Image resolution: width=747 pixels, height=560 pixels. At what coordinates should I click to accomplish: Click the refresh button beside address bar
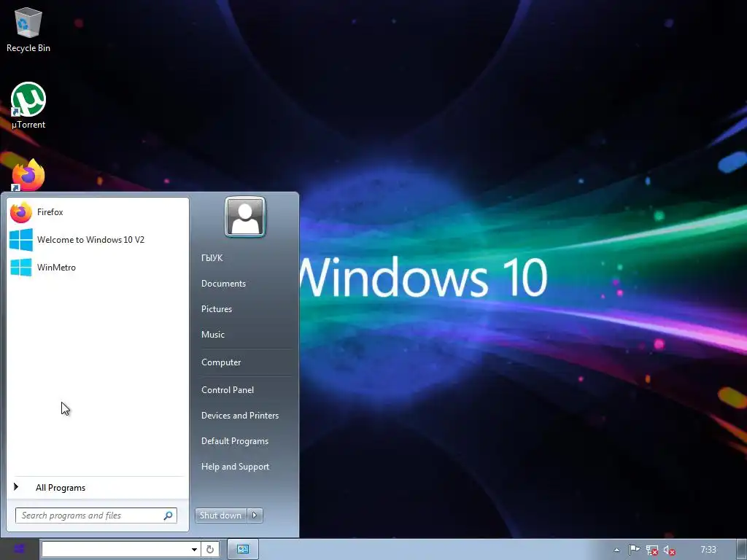(210, 550)
